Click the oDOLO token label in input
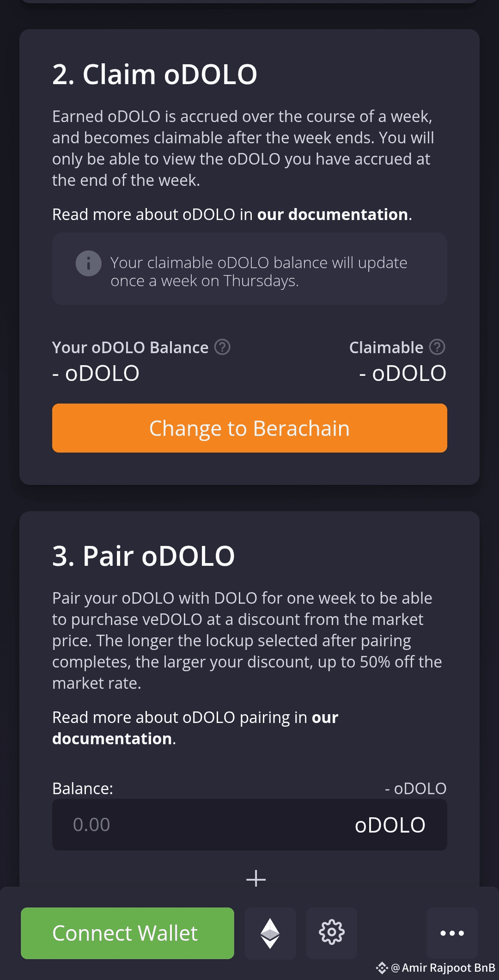The width and height of the screenshot is (499, 980). pos(389,825)
